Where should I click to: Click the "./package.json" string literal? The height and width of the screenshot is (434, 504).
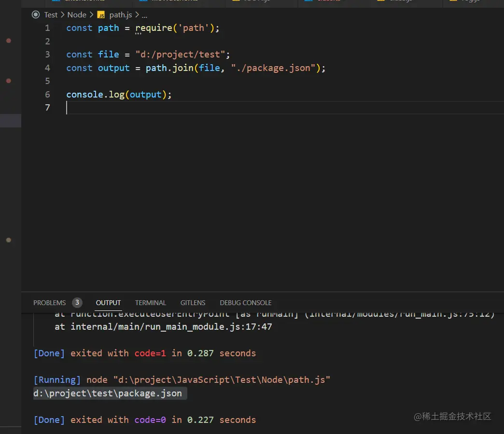(273, 68)
